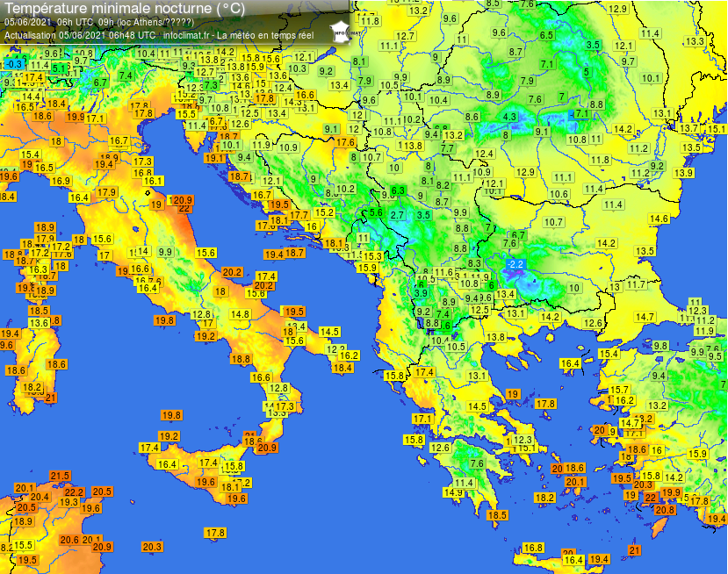Select the "2.7" station value

coord(397,215)
